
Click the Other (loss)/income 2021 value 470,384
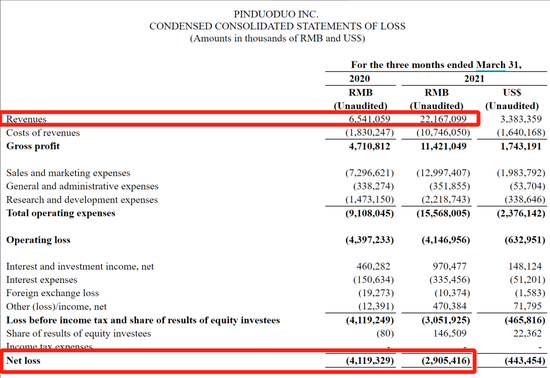[x=449, y=306]
